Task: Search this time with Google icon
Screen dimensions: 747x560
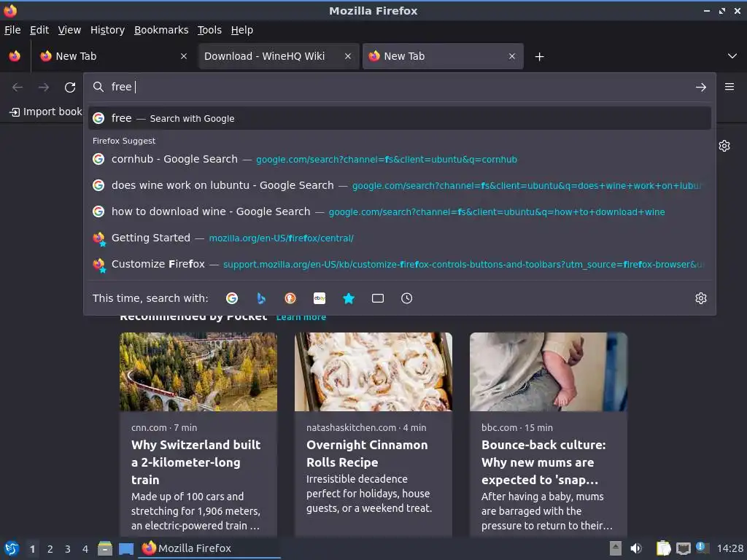Action: [x=232, y=298]
